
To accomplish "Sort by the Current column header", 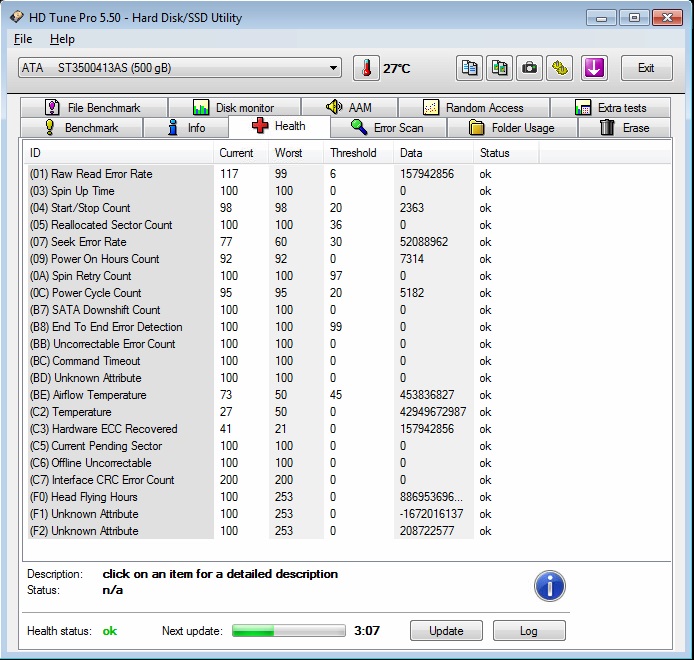I will (241, 153).
